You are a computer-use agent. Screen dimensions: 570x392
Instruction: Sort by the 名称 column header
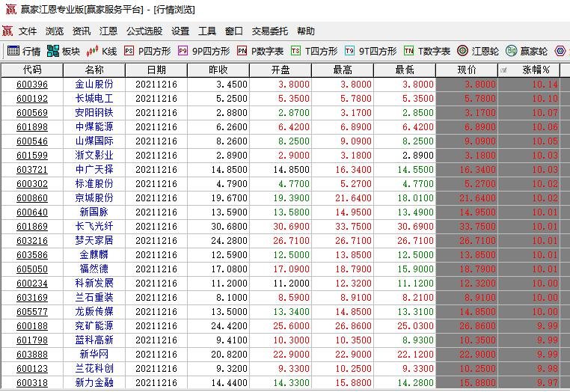click(x=94, y=70)
